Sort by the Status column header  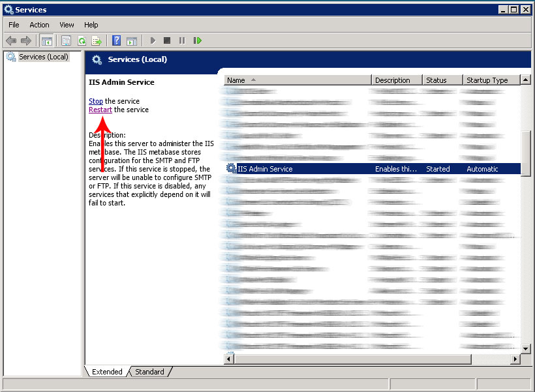(442, 80)
